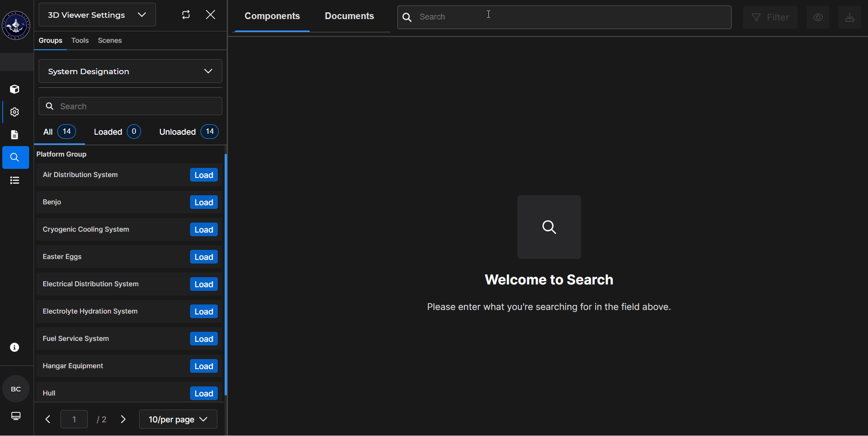Select the Cryogenic Cooling System row label

click(86, 229)
